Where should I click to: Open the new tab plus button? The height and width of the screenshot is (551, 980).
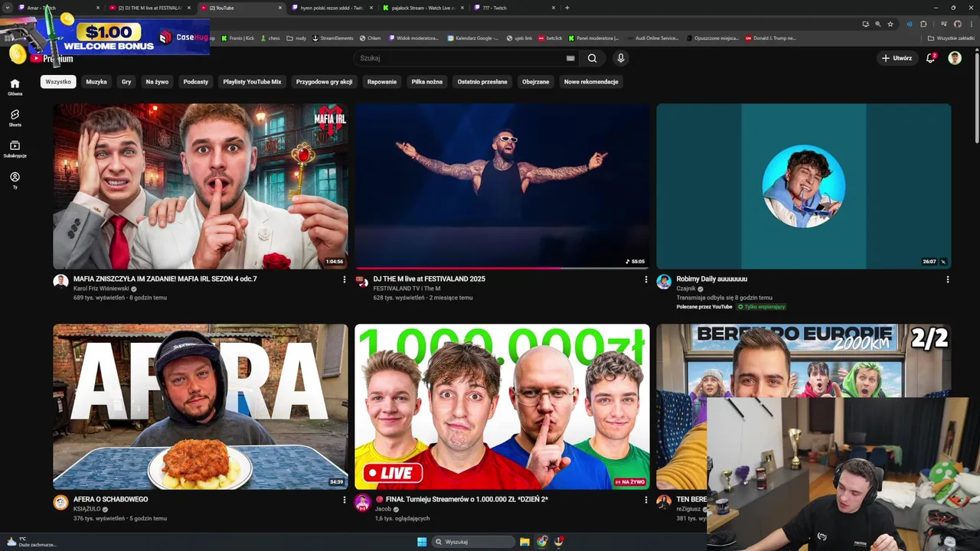pos(567,8)
